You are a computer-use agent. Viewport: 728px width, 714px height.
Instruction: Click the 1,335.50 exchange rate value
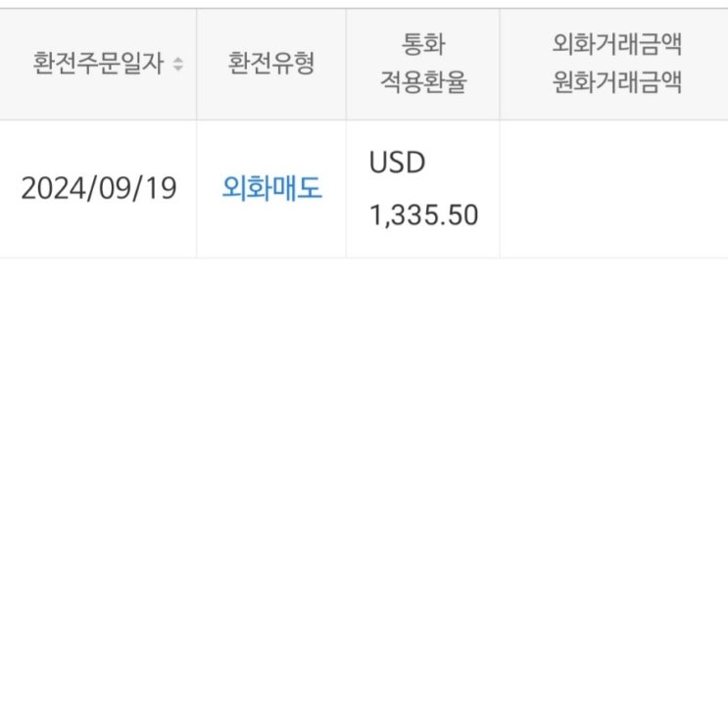(423, 214)
